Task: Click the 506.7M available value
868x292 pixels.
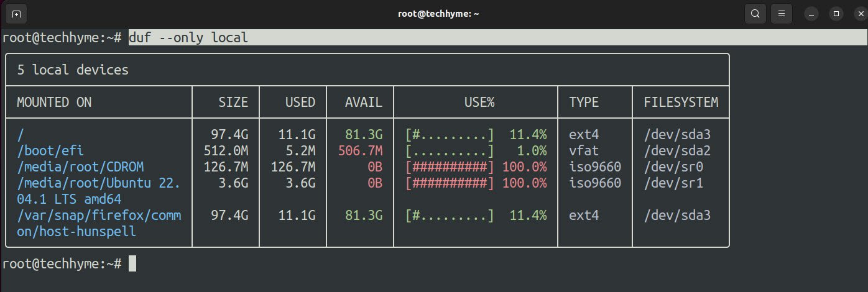Action: [x=360, y=150]
